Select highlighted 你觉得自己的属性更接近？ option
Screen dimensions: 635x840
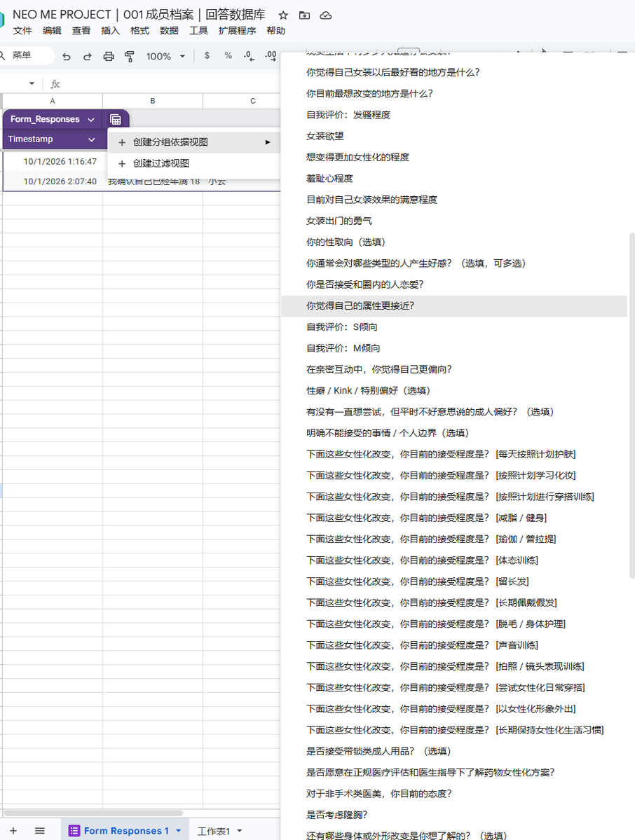coord(454,306)
